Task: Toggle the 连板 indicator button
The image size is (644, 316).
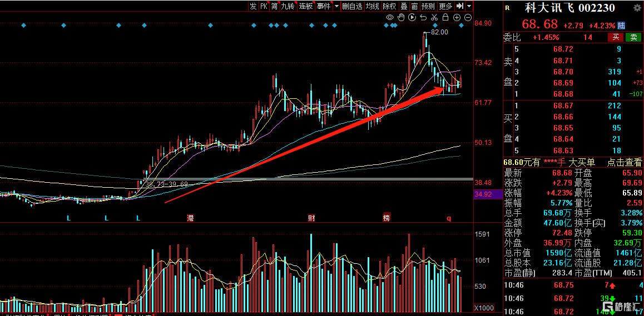Action: tap(306, 6)
